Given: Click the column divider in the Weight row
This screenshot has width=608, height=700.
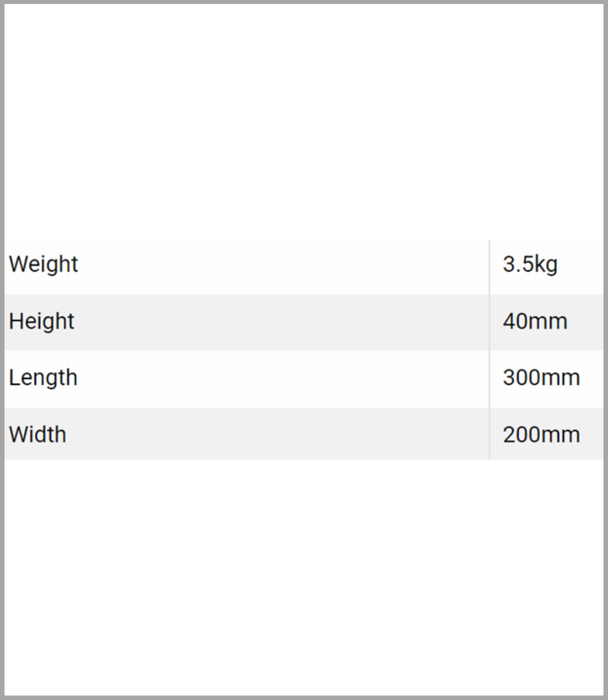Looking at the screenshot, I should pos(489,266).
